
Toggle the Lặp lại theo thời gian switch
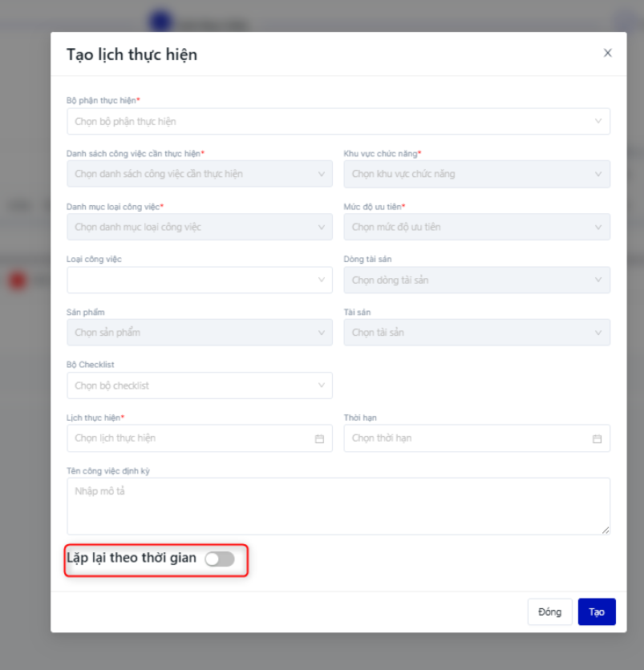(219, 559)
